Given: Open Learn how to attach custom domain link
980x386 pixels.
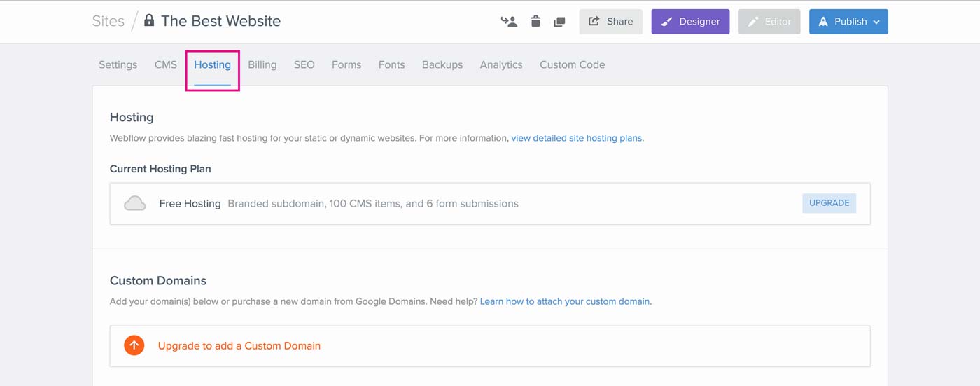Looking at the screenshot, I should tap(565, 301).
